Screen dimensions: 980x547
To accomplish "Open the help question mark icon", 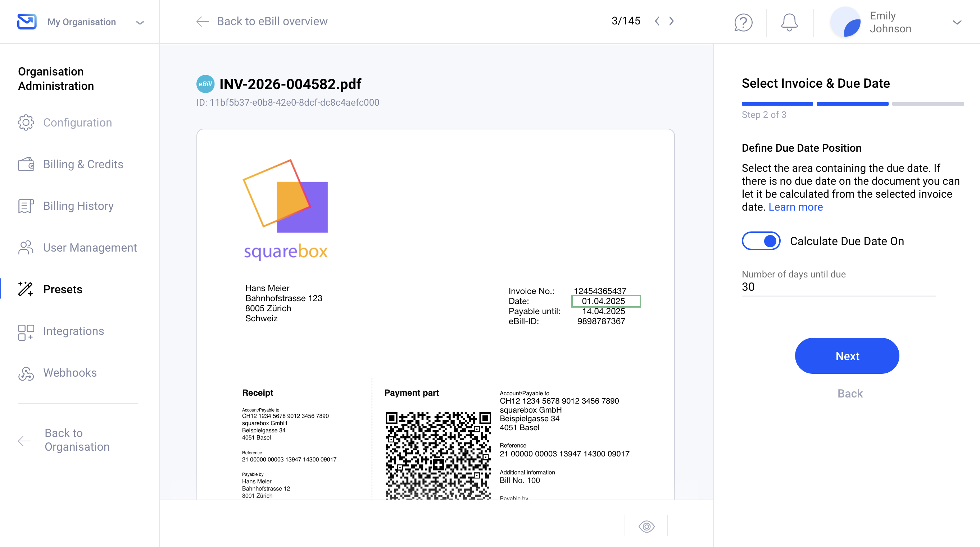I will (x=743, y=22).
